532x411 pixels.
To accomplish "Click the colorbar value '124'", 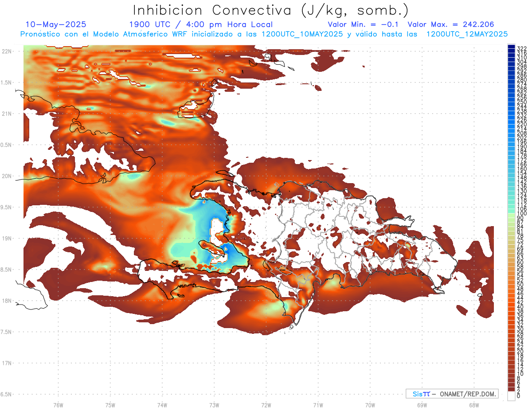I will click(x=521, y=196).
